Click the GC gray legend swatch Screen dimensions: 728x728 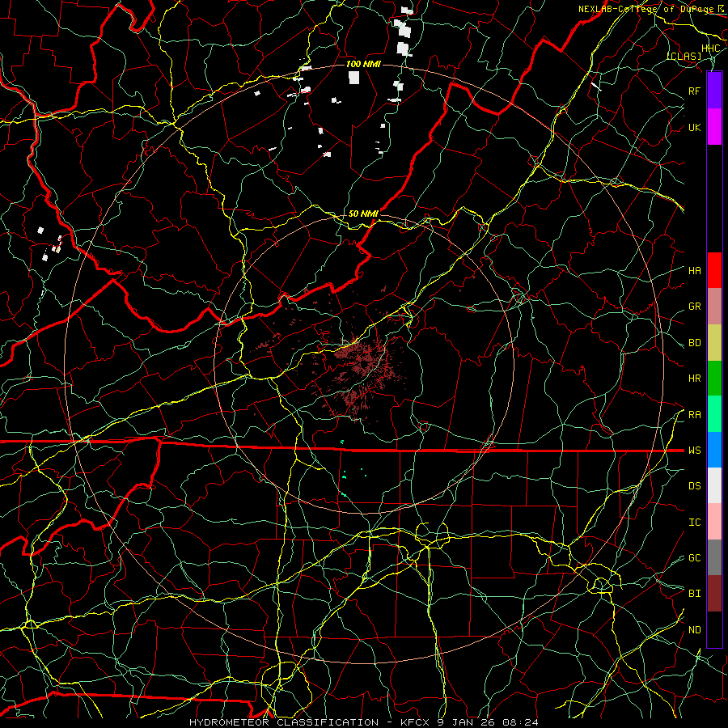click(714, 557)
